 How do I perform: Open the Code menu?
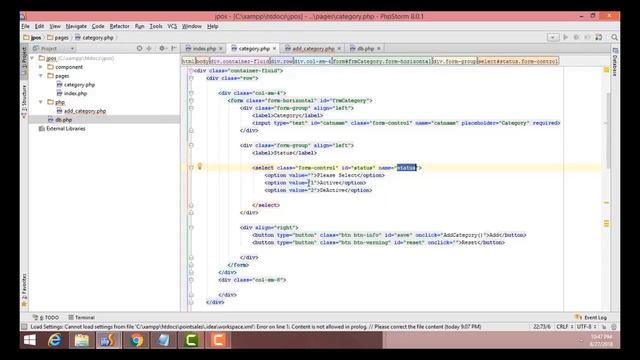(98, 26)
